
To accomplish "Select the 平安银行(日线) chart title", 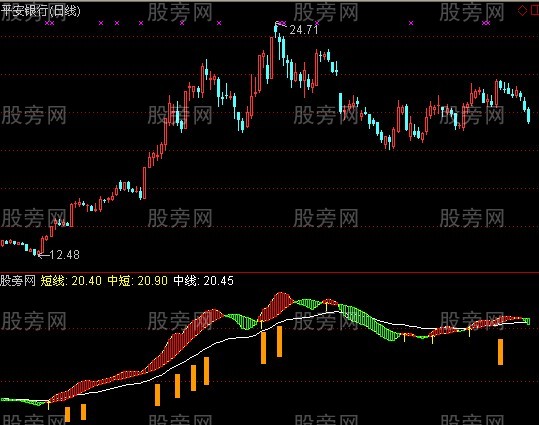I will coord(41,11).
